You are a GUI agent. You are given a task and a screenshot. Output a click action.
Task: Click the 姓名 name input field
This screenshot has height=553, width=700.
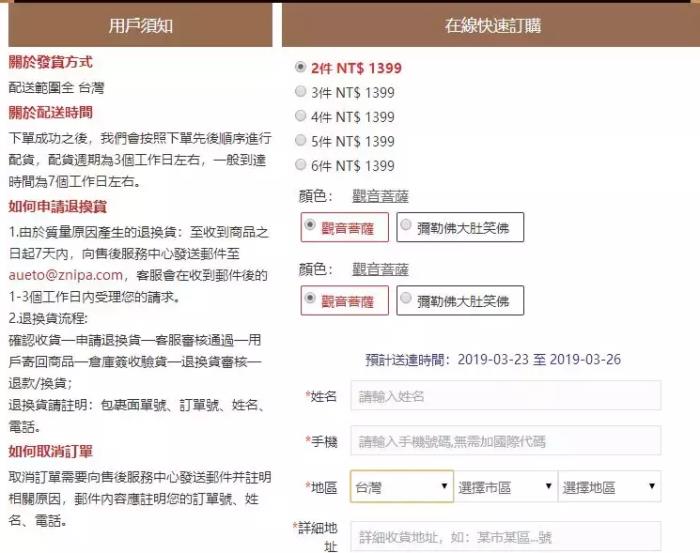click(x=505, y=396)
